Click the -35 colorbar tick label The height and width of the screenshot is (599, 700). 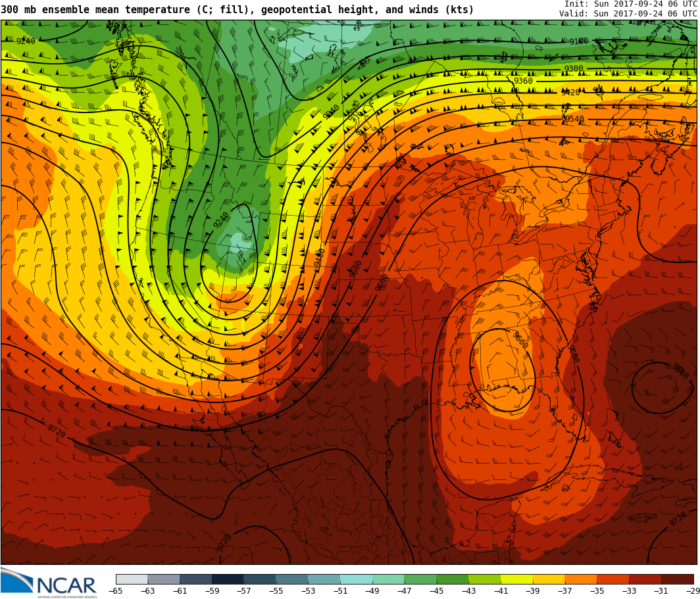597,591
